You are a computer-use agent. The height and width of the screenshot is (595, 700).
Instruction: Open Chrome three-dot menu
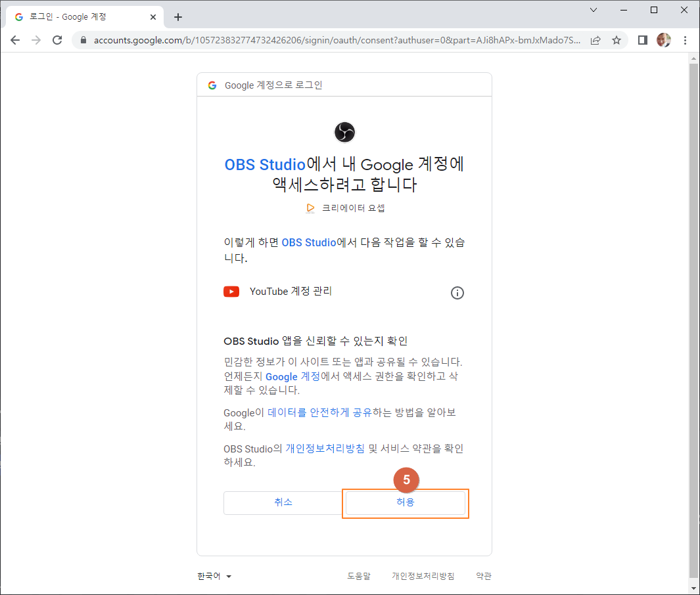tap(686, 41)
